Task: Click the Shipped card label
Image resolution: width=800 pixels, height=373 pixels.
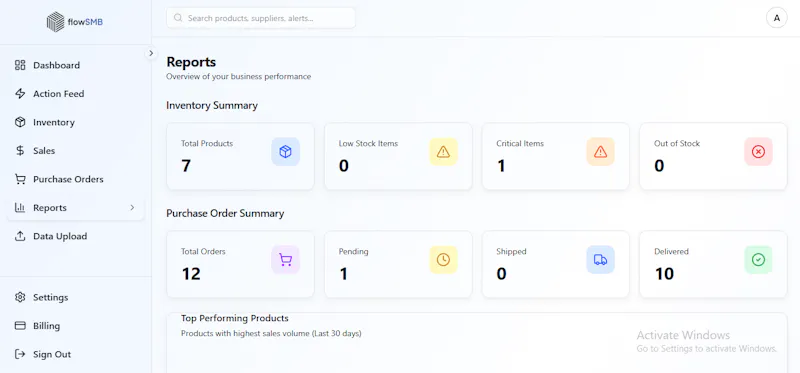Action: (511, 252)
